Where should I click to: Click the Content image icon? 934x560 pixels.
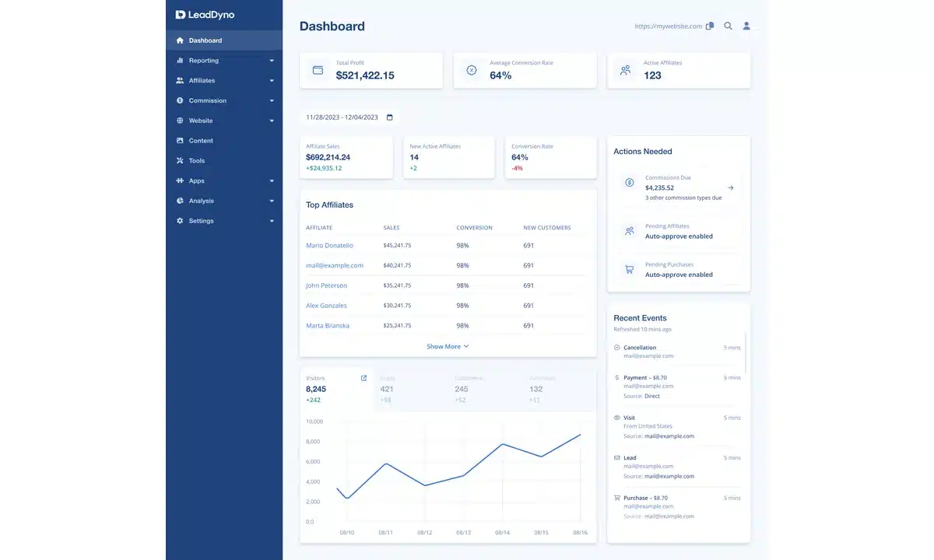[x=180, y=141]
